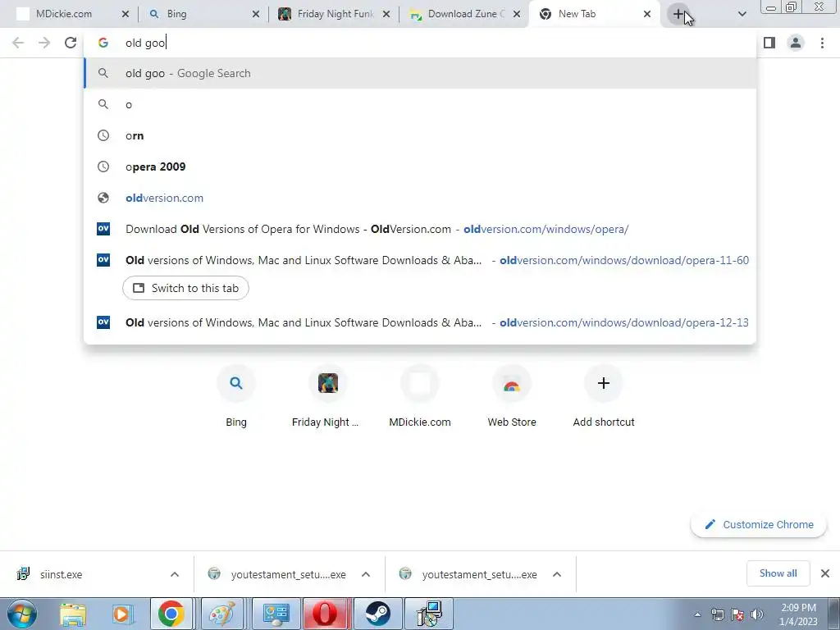The height and width of the screenshot is (630, 840).
Task: Close the downloads bar
Action: tap(825, 573)
